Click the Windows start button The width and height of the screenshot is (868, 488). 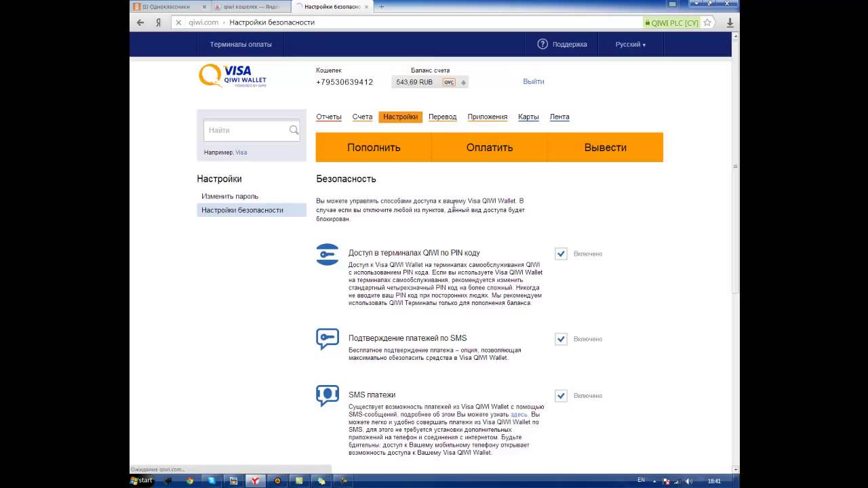(142, 481)
